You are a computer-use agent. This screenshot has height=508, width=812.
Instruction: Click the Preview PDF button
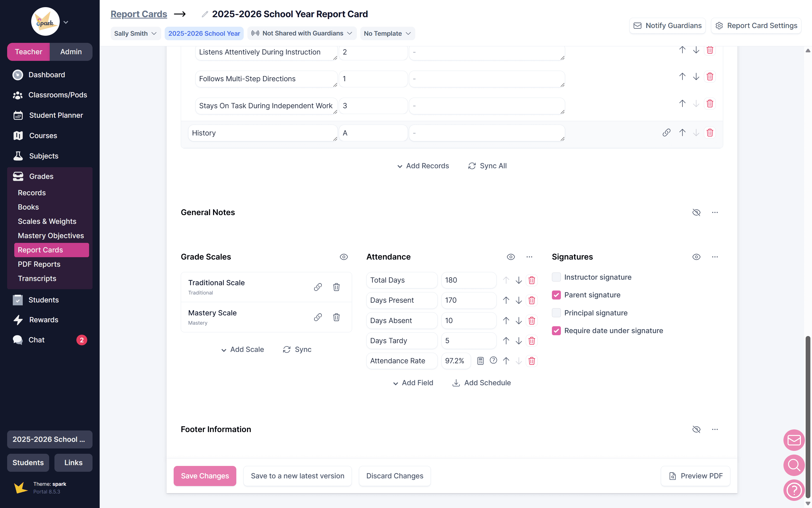pyautogui.click(x=696, y=476)
